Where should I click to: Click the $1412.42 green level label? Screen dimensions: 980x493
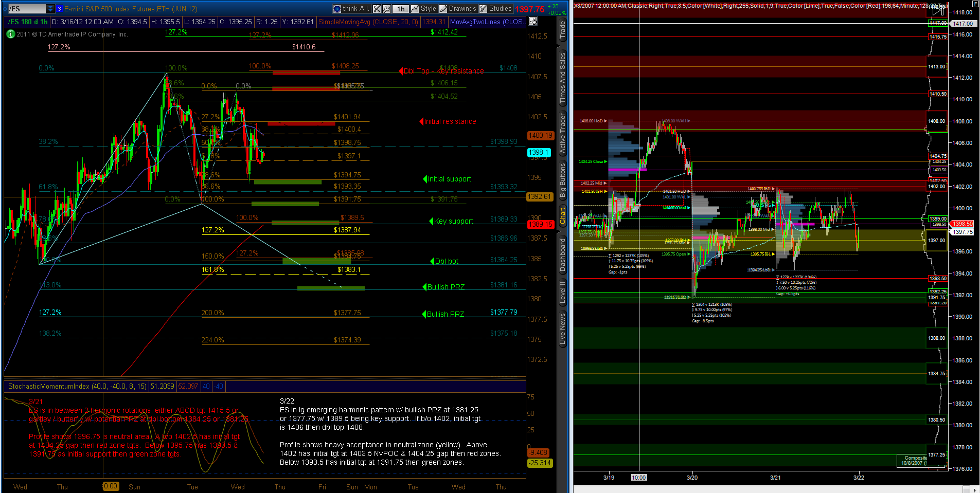click(444, 32)
